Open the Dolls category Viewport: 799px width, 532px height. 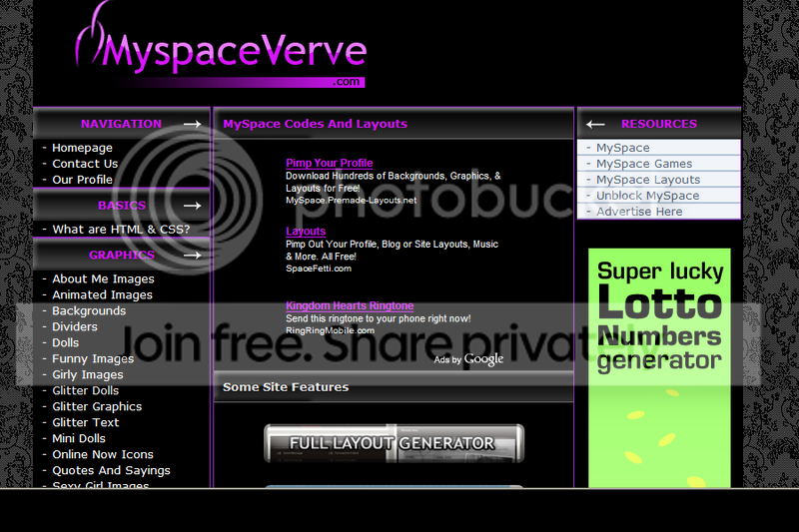(x=65, y=342)
